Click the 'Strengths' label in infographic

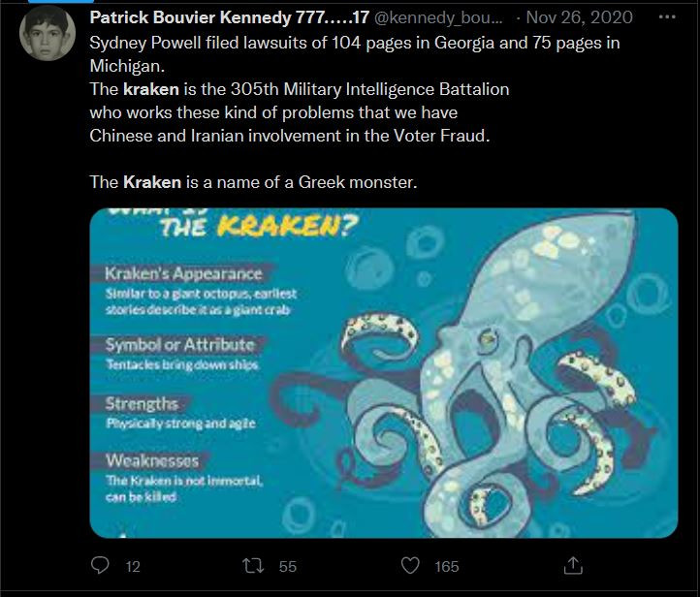pyautogui.click(x=142, y=404)
